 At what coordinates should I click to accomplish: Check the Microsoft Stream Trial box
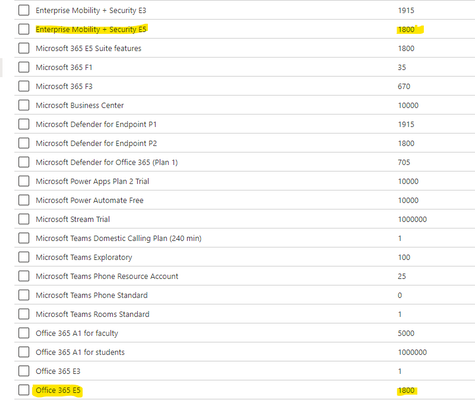24,219
